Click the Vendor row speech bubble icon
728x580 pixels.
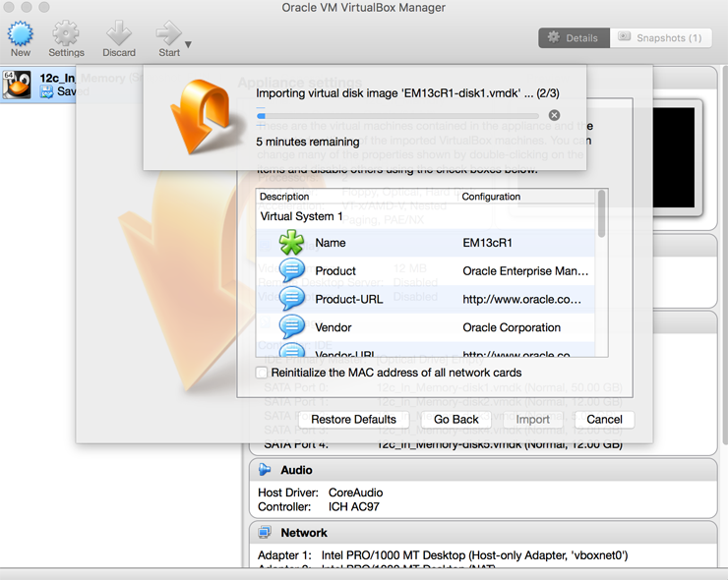pyautogui.click(x=291, y=327)
